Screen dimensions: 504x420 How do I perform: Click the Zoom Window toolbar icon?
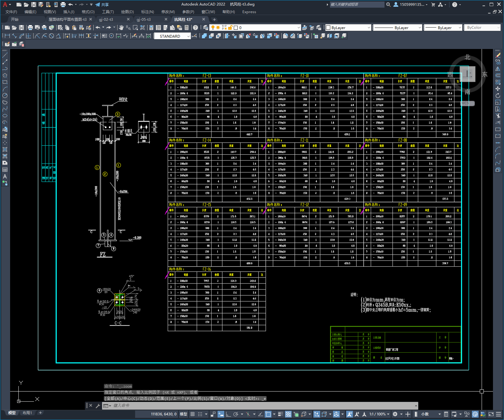(x=135, y=28)
